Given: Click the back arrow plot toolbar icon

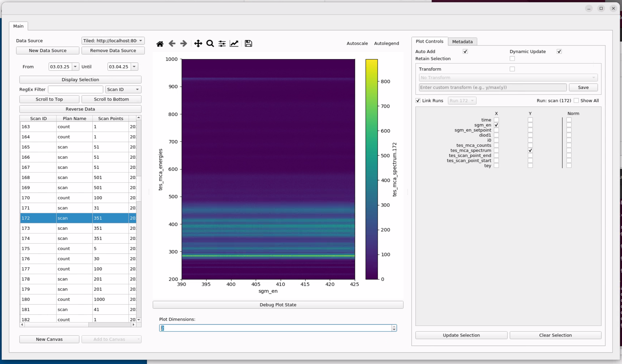Looking at the screenshot, I should (x=172, y=44).
